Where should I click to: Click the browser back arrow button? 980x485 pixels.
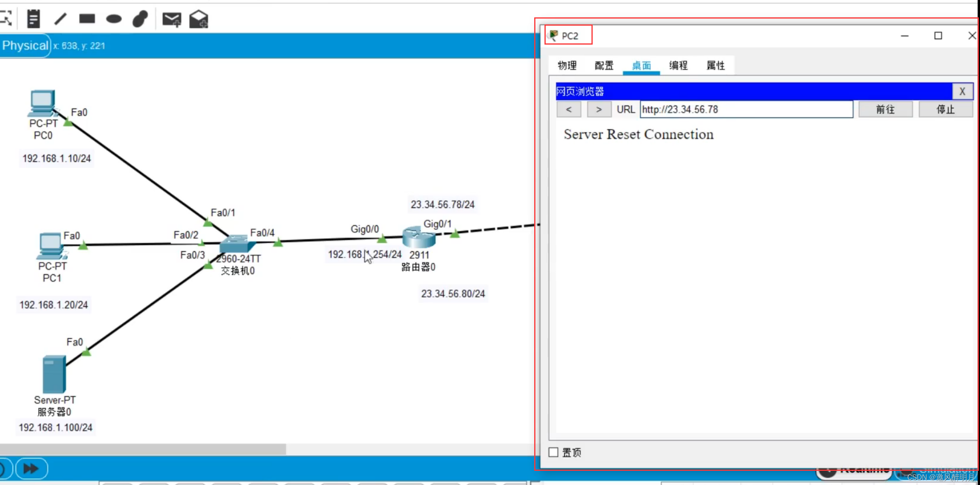pos(569,109)
